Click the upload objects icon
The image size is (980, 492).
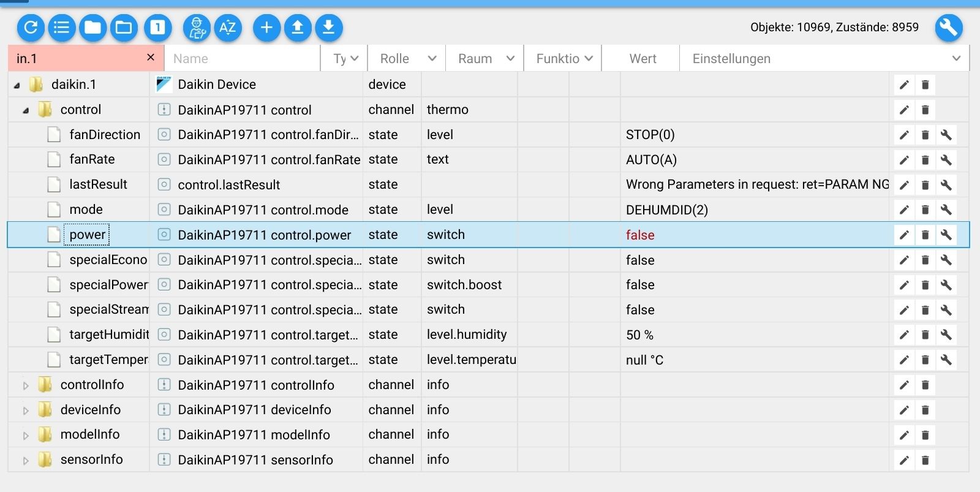coord(298,28)
